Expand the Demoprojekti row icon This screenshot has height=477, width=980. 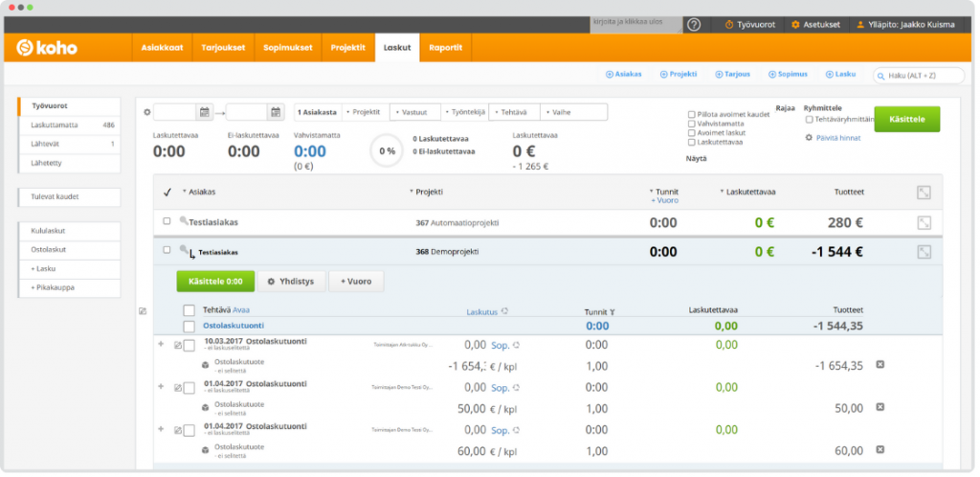924,252
